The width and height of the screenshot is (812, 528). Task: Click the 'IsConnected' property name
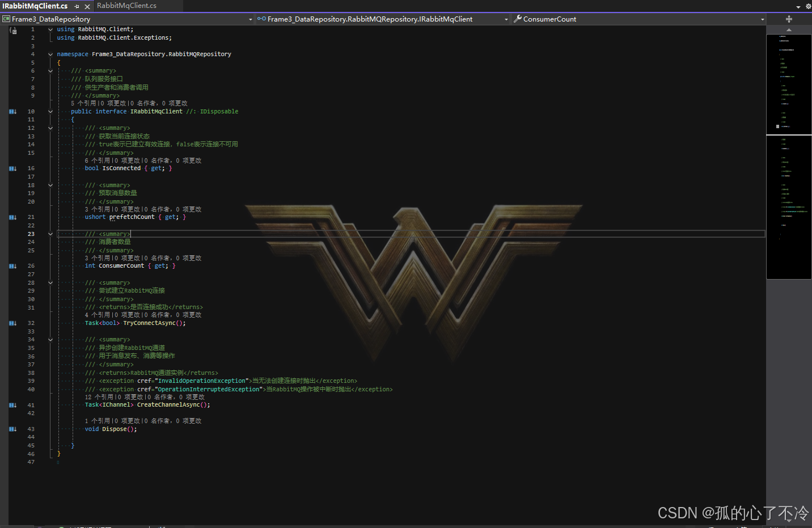click(121, 168)
